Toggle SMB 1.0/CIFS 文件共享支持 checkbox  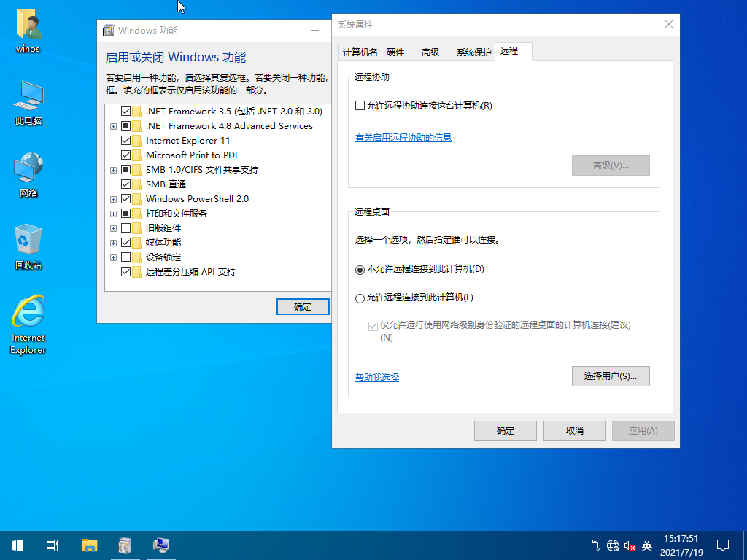click(125, 169)
